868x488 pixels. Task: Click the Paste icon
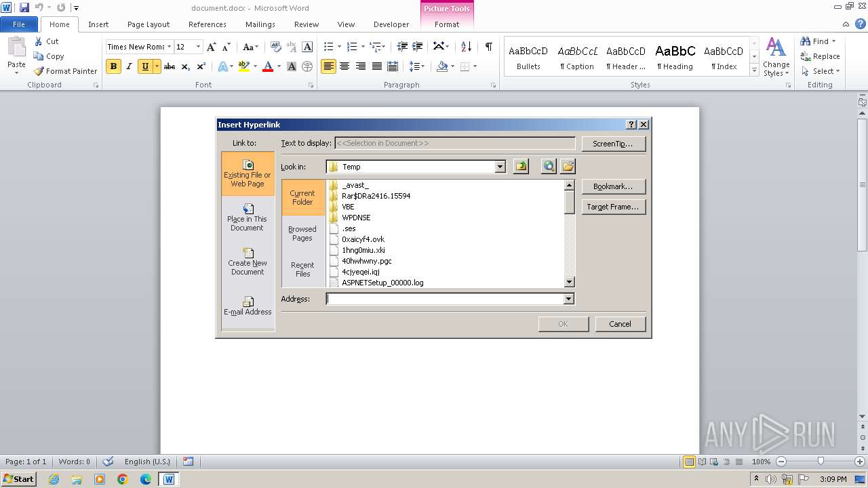(x=16, y=47)
